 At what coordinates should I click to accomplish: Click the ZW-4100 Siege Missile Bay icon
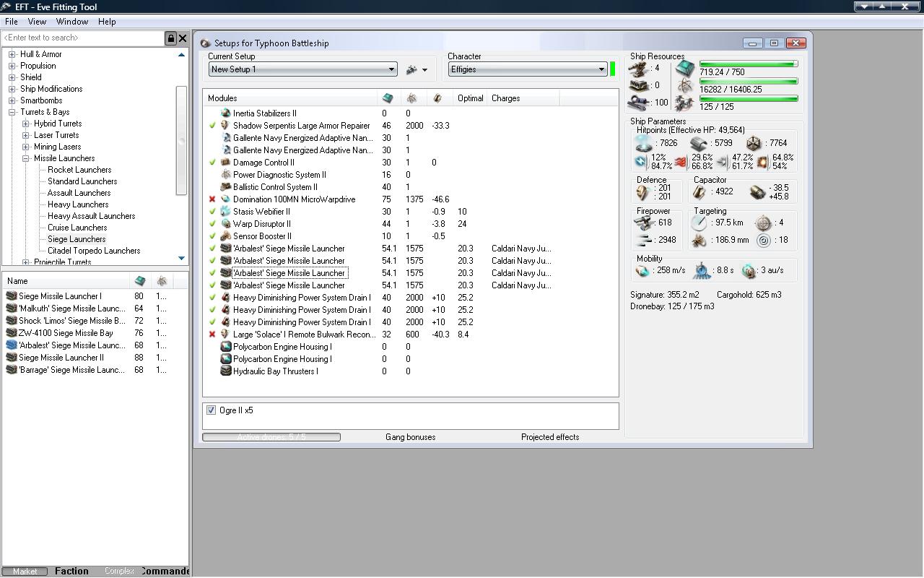point(11,333)
